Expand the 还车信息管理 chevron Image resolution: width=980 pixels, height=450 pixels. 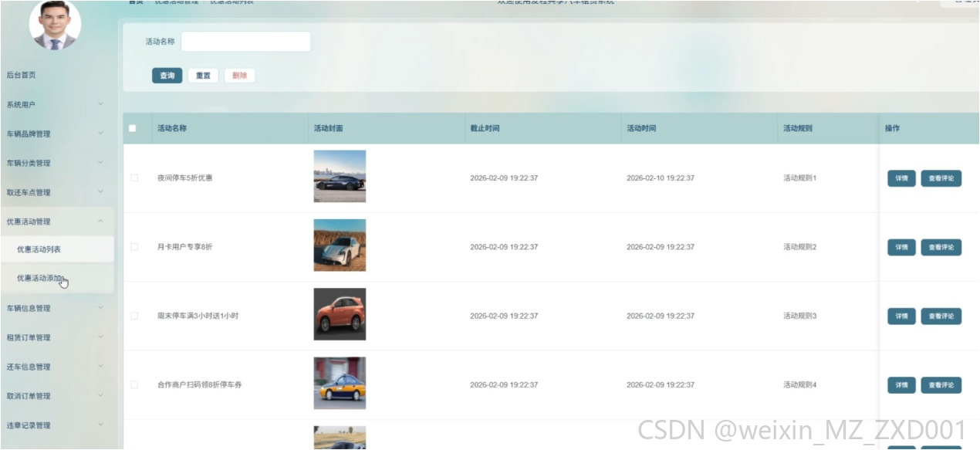click(x=100, y=367)
